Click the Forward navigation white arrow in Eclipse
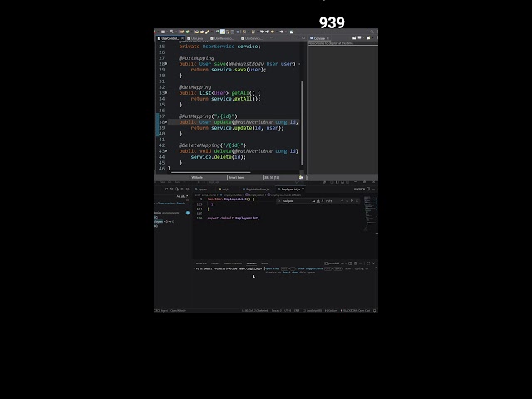 coord(281,32)
